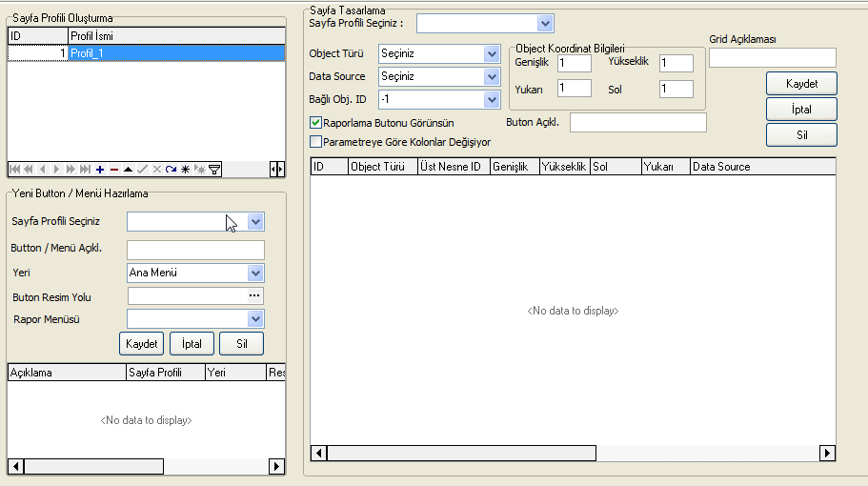The height and width of the screenshot is (486, 868).
Task: Click the asterisk bookmark icon in navigator
Action: coord(185,170)
